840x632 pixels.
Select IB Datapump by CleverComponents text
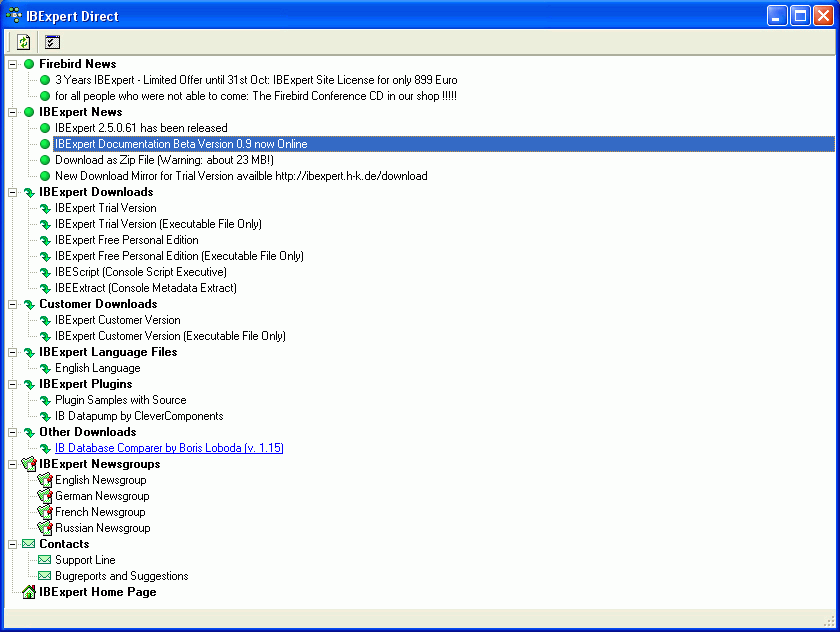[139, 417]
